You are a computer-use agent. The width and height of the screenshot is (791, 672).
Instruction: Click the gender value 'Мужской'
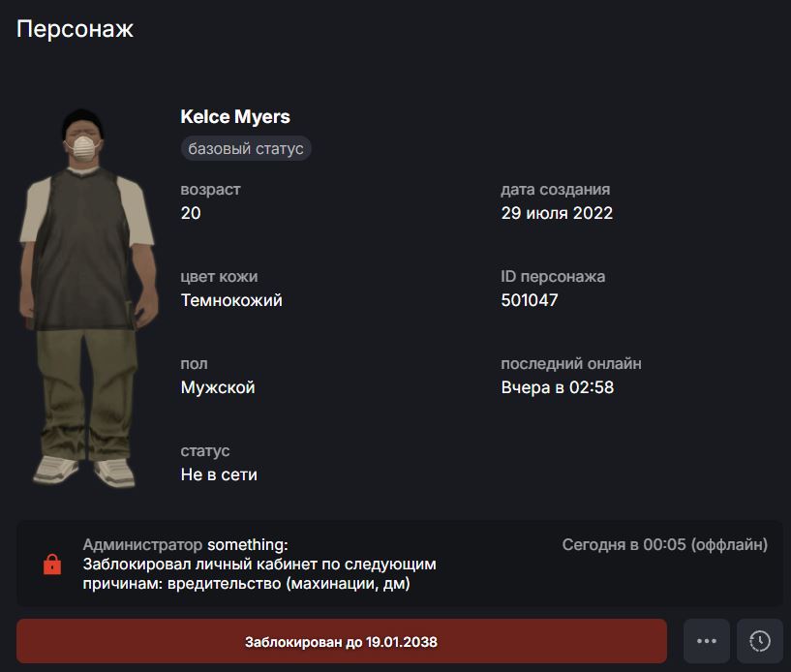point(218,387)
